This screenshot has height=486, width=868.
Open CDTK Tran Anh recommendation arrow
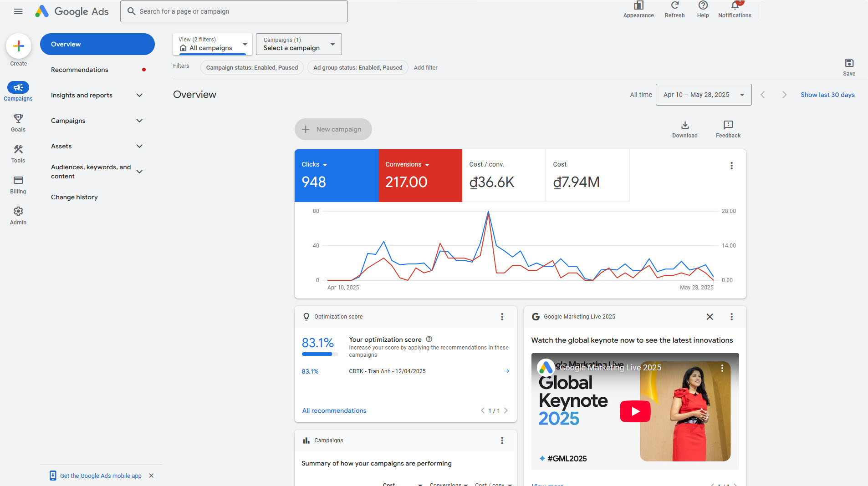pyautogui.click(x=506, y=371)
